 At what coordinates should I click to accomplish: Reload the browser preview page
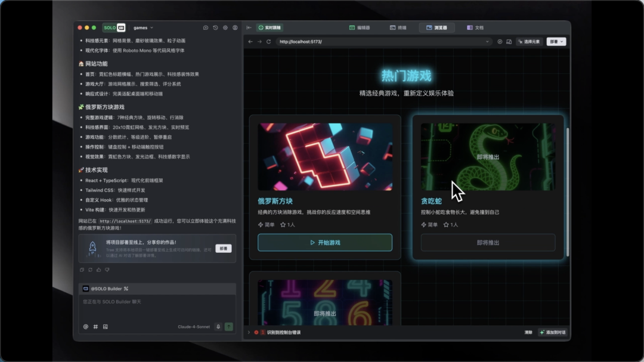pyautogui.click(x=268, y=42)
